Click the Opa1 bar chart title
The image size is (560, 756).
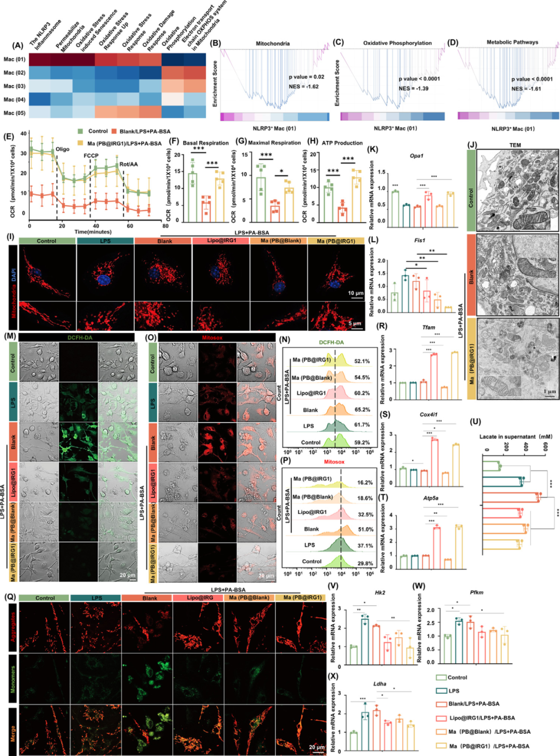416,156
